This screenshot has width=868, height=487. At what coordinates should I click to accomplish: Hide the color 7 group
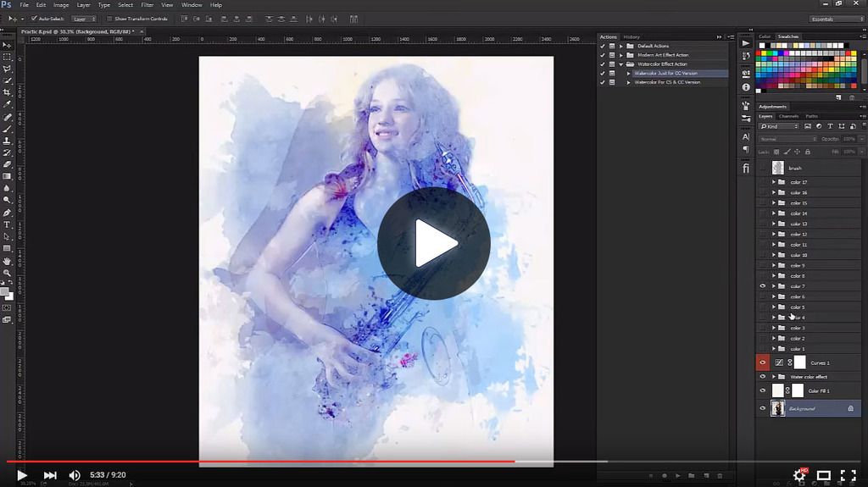[x=762, y=286]
